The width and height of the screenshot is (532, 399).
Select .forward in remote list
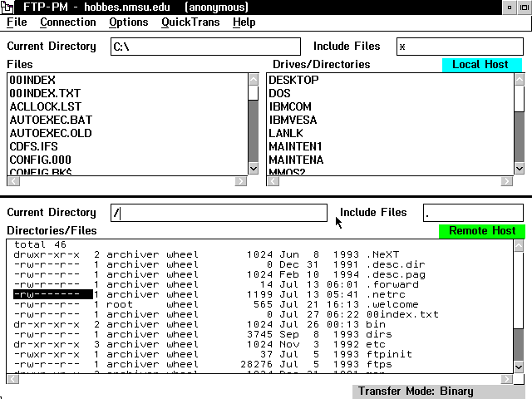[x=259, y=284]
